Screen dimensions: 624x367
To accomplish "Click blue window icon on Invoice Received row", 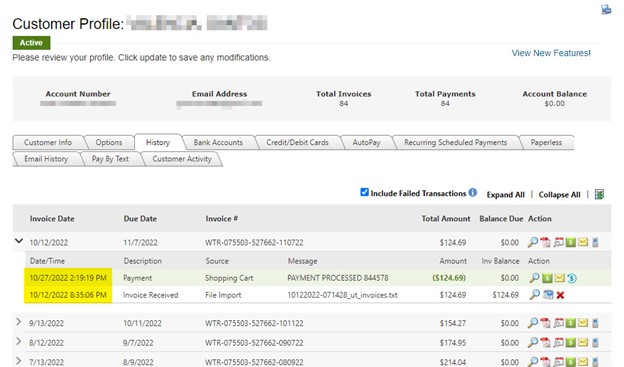I will [548, 295].
